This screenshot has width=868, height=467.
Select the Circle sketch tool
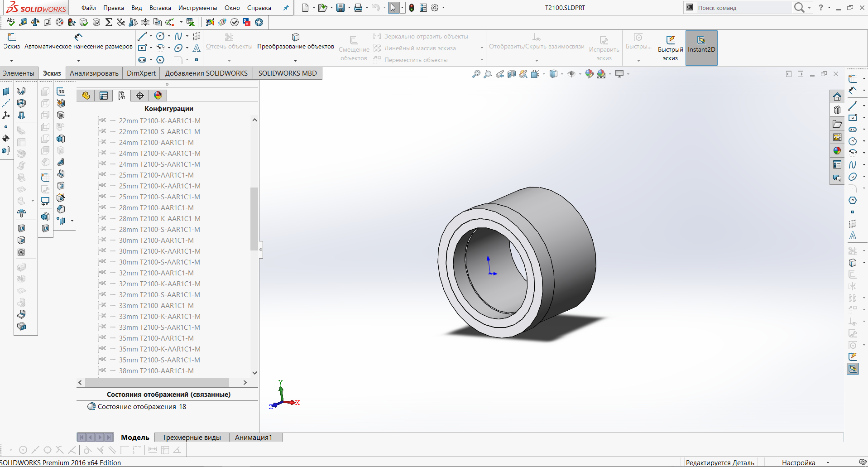(x=160, y=36)
